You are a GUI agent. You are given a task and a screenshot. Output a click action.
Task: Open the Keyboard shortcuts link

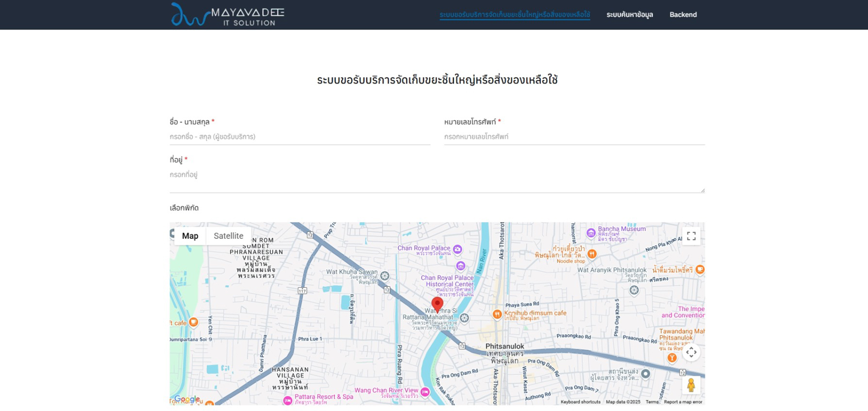(x=580, y=402)
